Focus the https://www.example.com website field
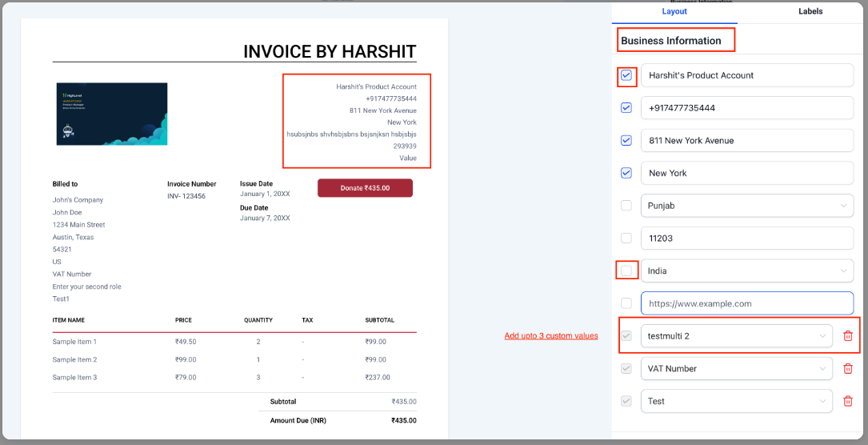Image resolution: width=868 pixels, height=445 pixels. (746, 303)
